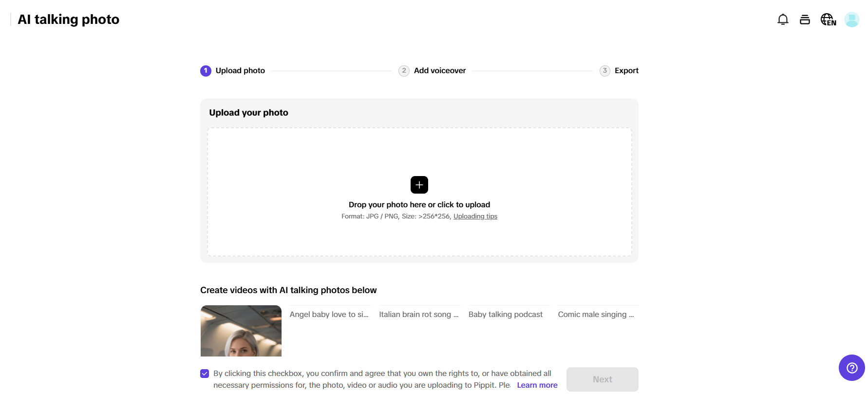Select the Italian brain rot song template
The image size is (868, 396).
(x=419, y=315)
